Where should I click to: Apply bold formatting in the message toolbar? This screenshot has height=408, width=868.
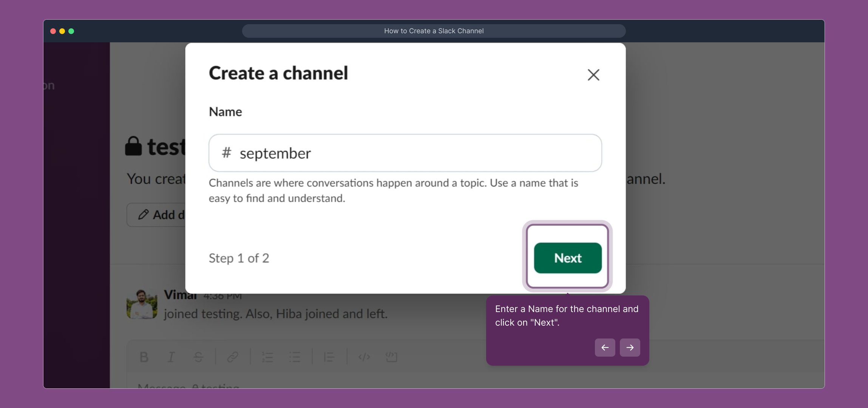click(144, 357)
